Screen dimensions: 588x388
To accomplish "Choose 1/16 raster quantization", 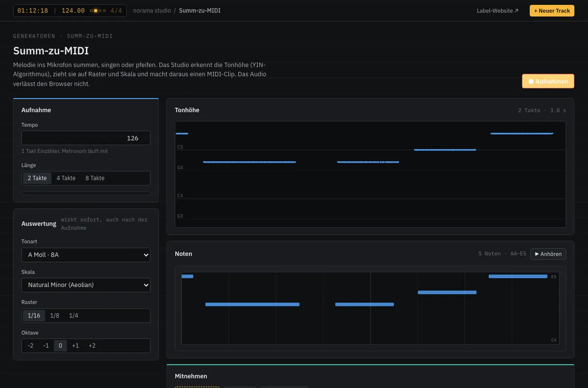I will (34, 315).
